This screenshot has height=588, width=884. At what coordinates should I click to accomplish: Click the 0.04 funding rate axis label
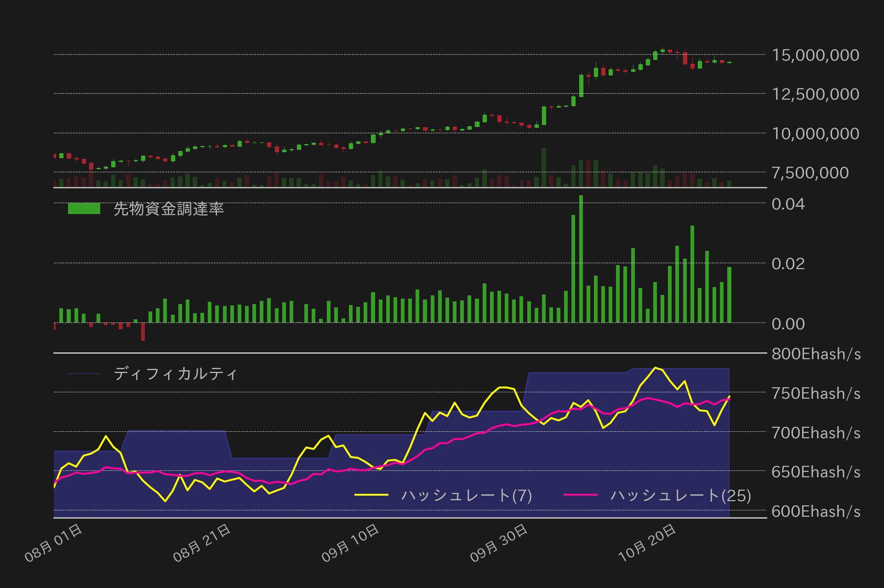pos(788,204)
